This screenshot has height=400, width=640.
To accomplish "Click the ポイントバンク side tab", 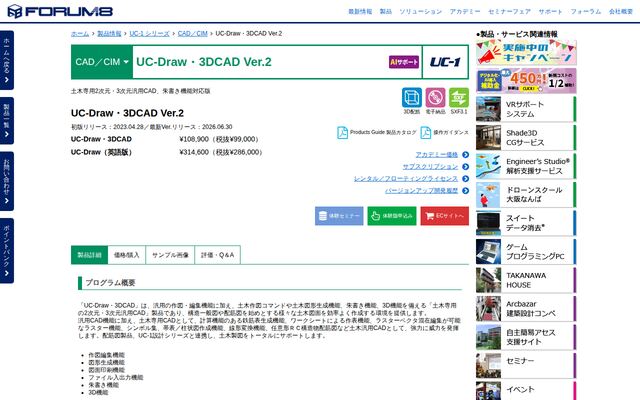I will coord(7,251).
